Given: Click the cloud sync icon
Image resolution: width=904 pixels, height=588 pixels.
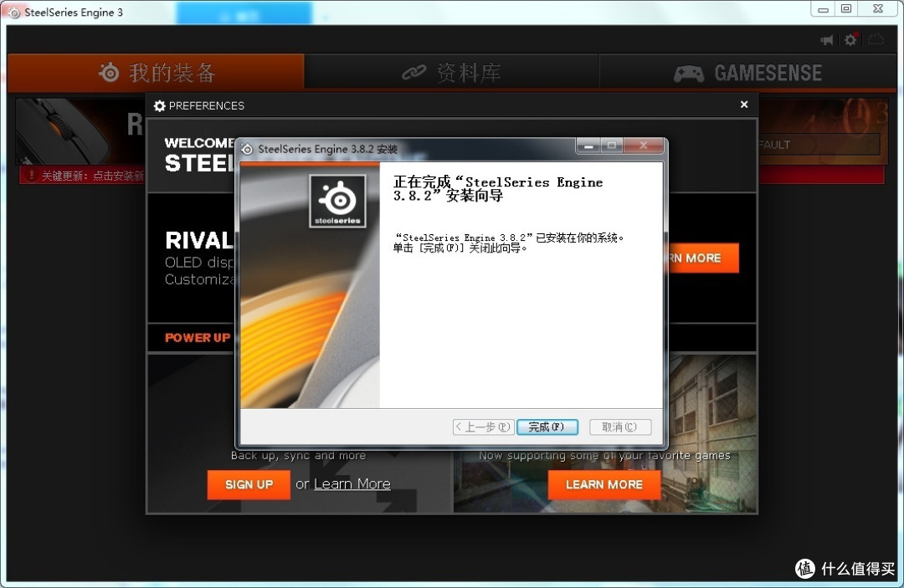Looking at the screenshot, I should click(x=876, y=39).
